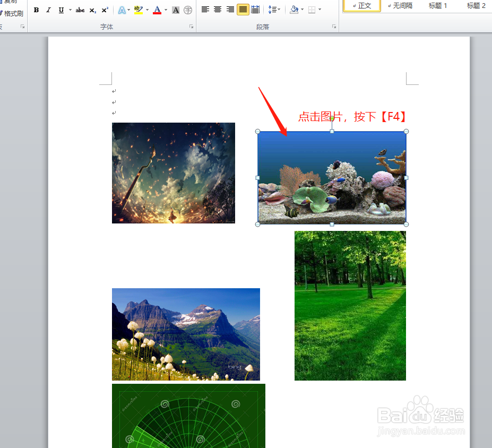Toggle bold formatting
This screenshot has width=492, height=448.
pos(37,10)
